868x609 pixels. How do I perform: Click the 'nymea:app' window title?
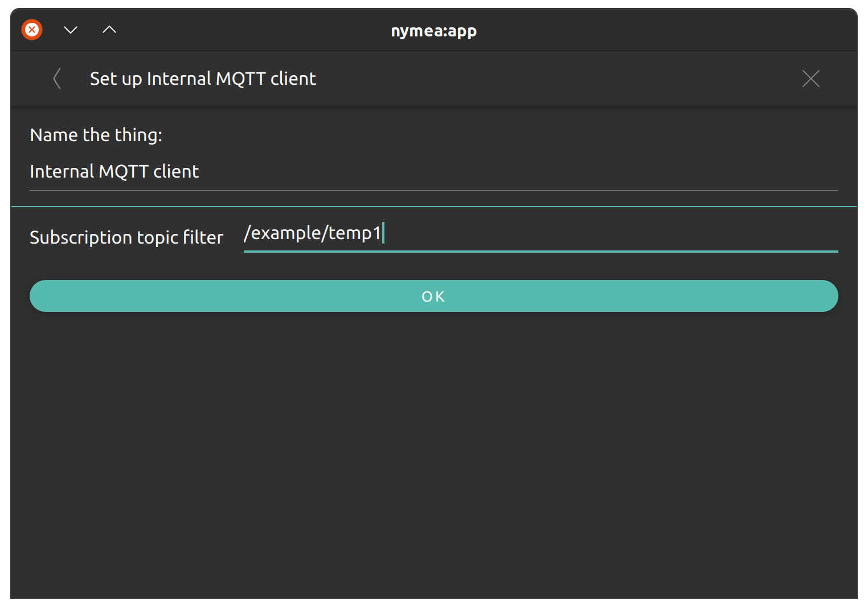click(433, 31)
